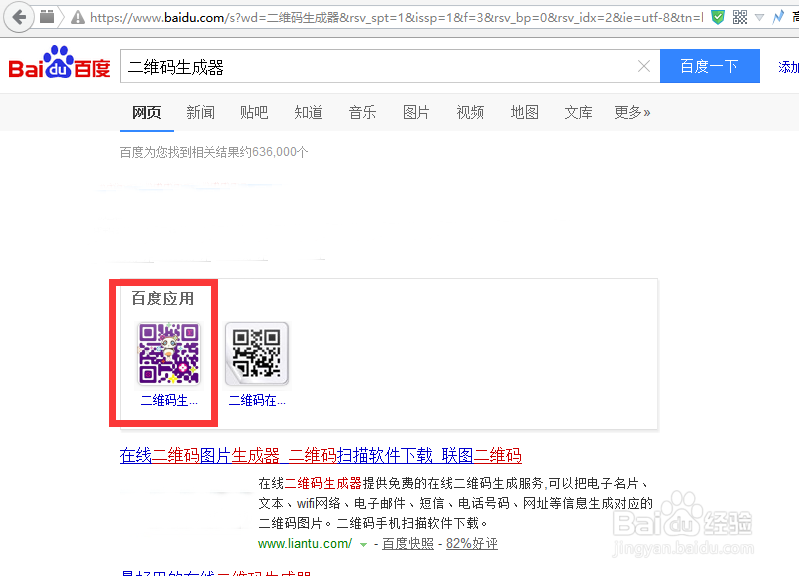Open the QR code icon in address bar

[740, 18]
